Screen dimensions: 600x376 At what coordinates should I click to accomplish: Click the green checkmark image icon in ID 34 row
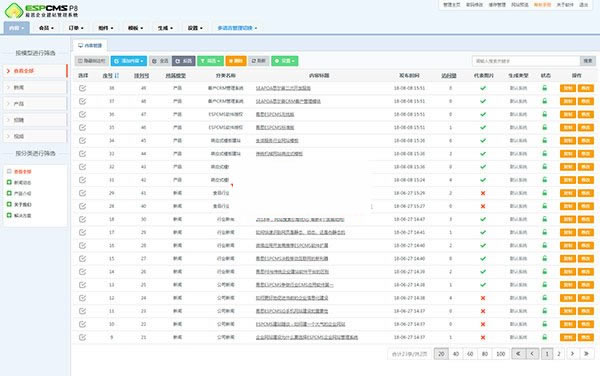pos(483,141)
